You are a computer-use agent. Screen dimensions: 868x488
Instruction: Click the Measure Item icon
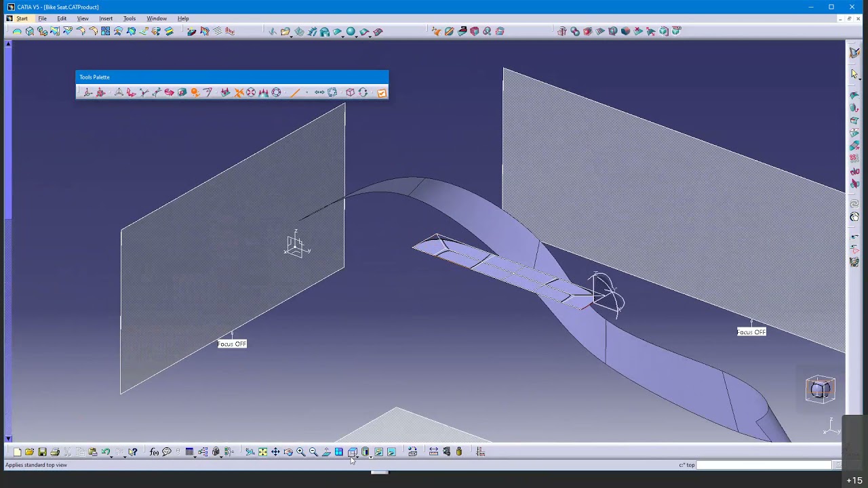click(446, 452)
